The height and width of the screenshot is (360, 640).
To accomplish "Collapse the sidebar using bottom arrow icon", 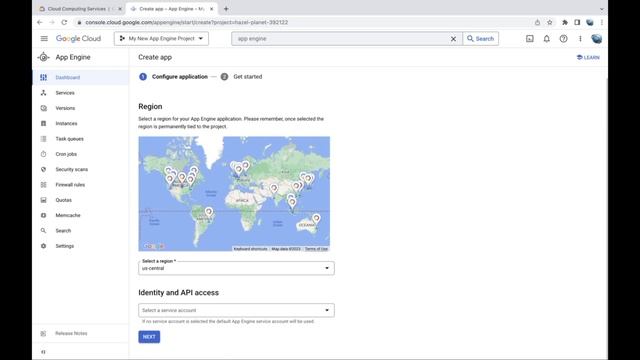I will (43, 352).
